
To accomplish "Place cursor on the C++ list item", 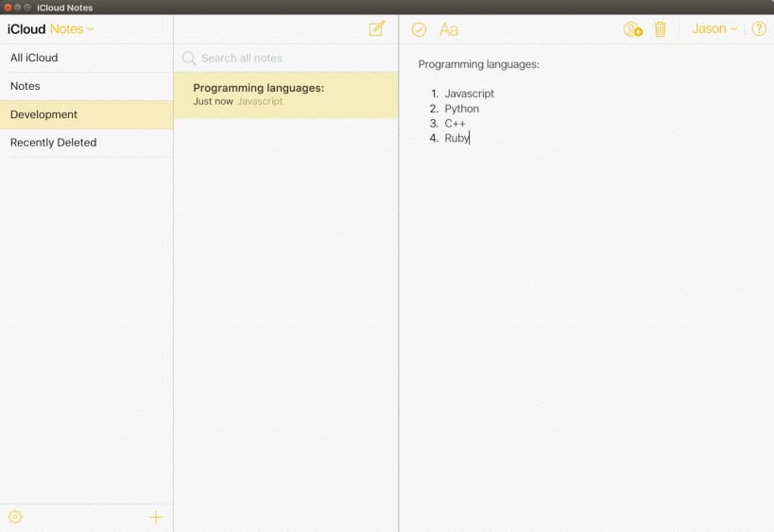I will tap(455, 124).
